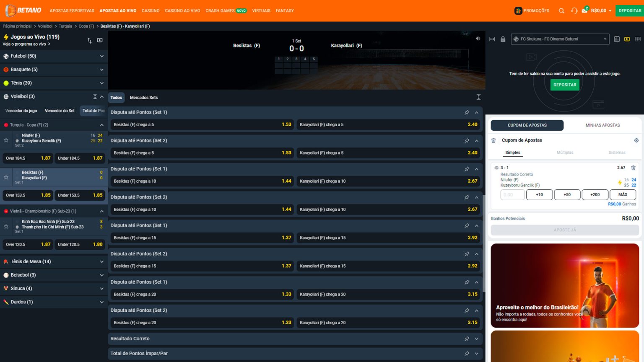Image resolution: width=644 pixels, height=362 pixels.
Task: Click the lock icon above stream panel
Action: (503, 39)
